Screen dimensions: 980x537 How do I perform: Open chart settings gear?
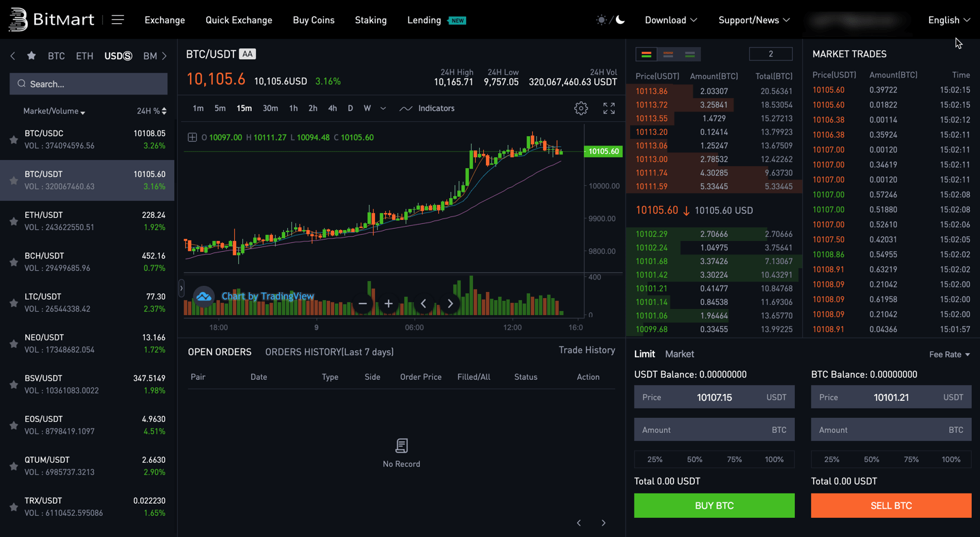[x=581, y=108]
